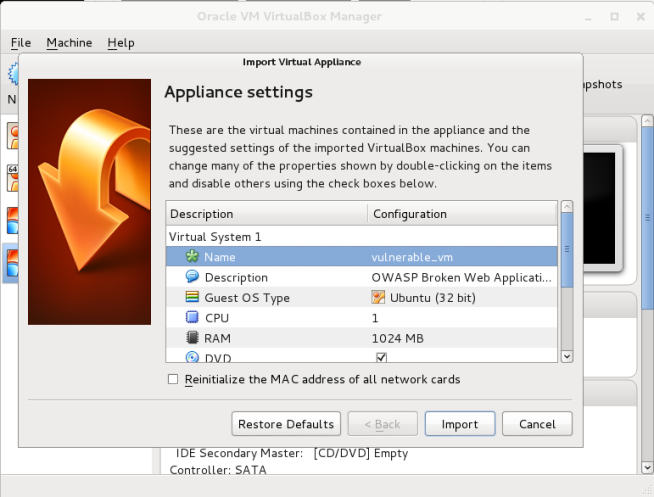This screenshot has width=654, height=497.
Task: Open the Machine menu
Action: coord(69,43)
